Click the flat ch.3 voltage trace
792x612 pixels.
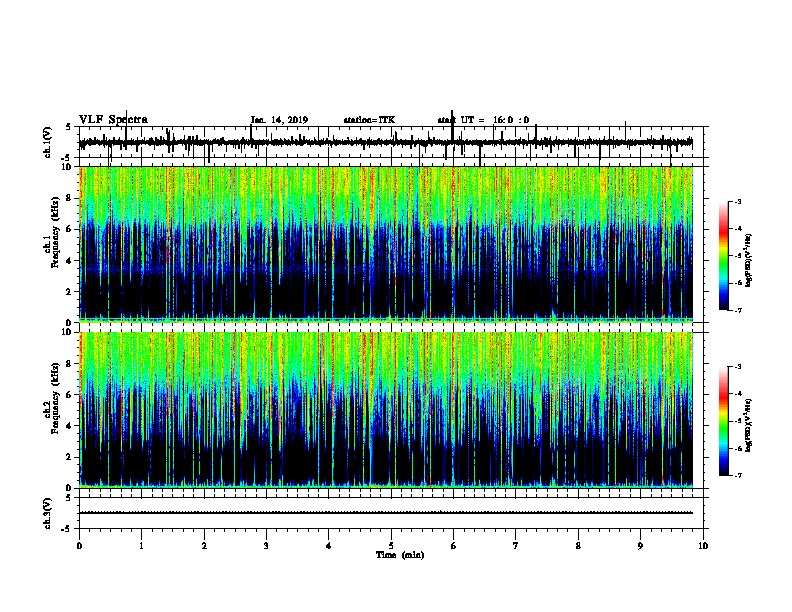pos(386,513)
